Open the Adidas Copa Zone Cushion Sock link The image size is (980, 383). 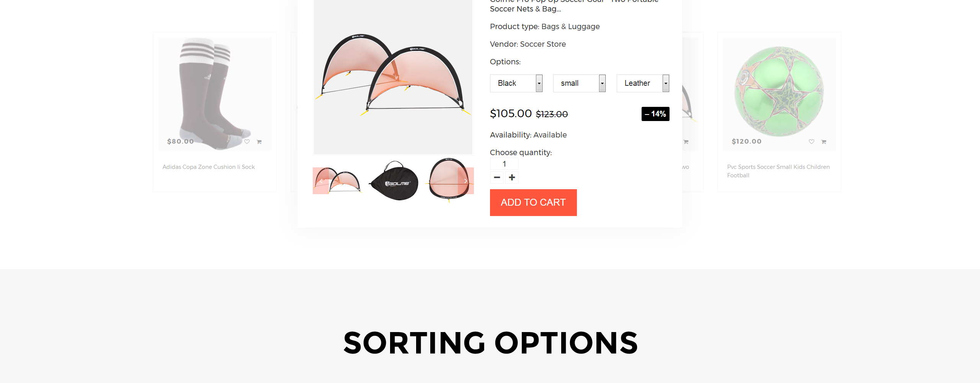click(x=209, y=167)
